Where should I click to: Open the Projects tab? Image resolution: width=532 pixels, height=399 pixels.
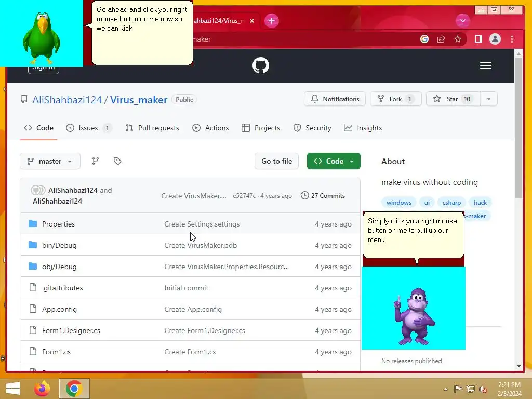tap(261, 128)
